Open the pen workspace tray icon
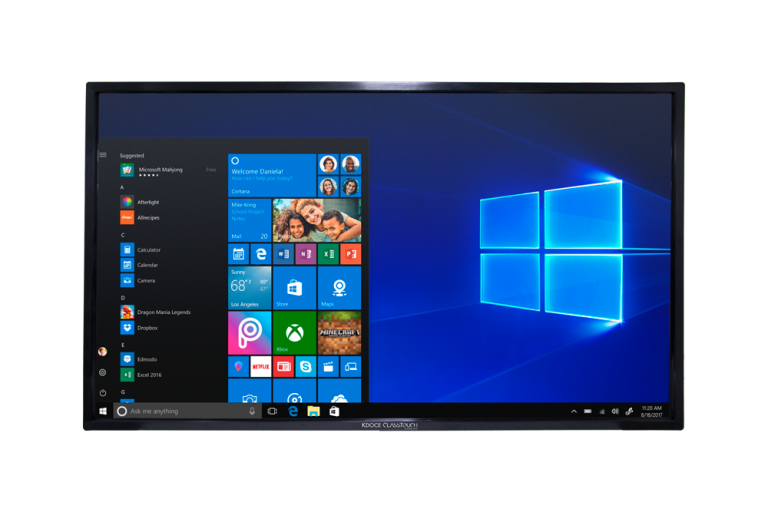The image size is (768, 512). point(629,411)
